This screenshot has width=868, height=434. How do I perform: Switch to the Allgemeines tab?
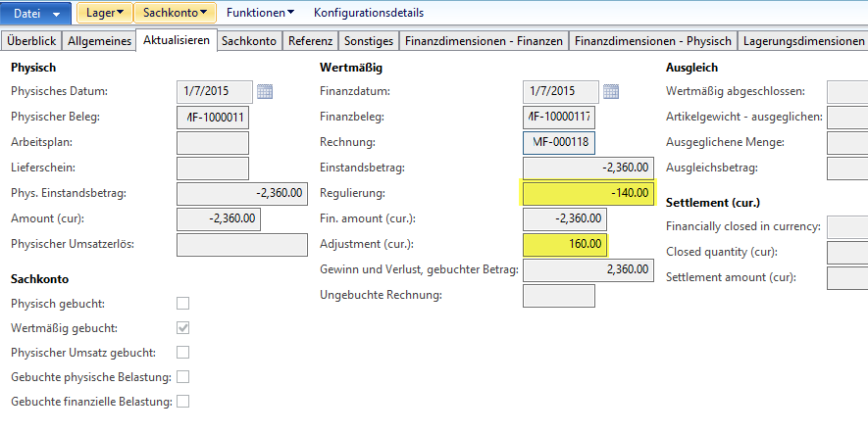point(100,41)
